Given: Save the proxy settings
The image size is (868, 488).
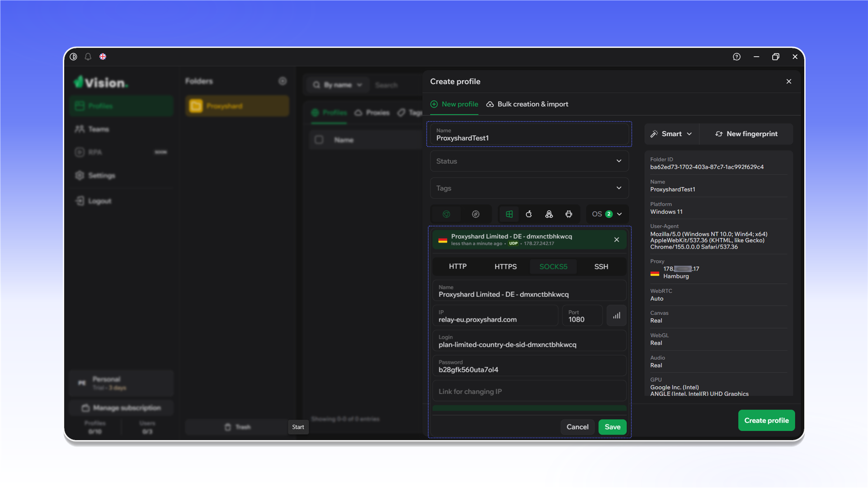Looking at the screenshot, I should (x=613, y=427).
